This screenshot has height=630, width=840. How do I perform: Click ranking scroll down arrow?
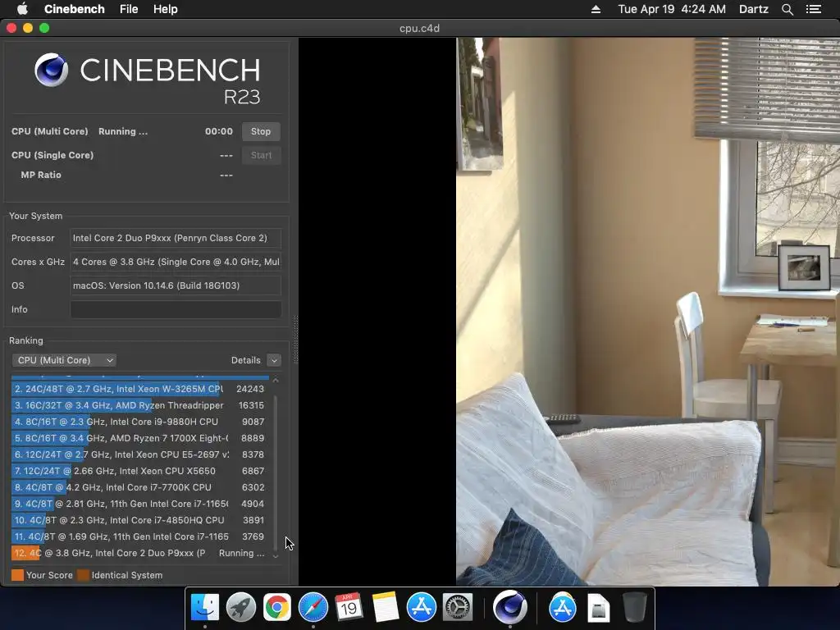click(276, 556)
